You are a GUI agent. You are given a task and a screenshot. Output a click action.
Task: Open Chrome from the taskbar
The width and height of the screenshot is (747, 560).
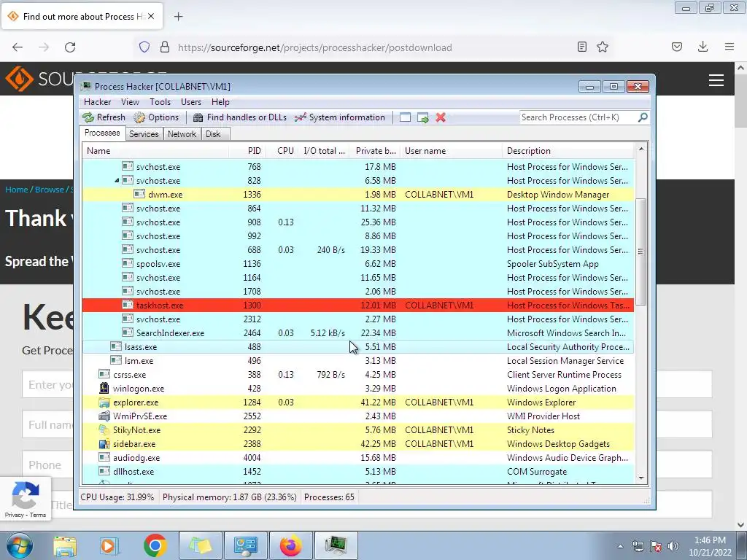[x=155, y=545]
